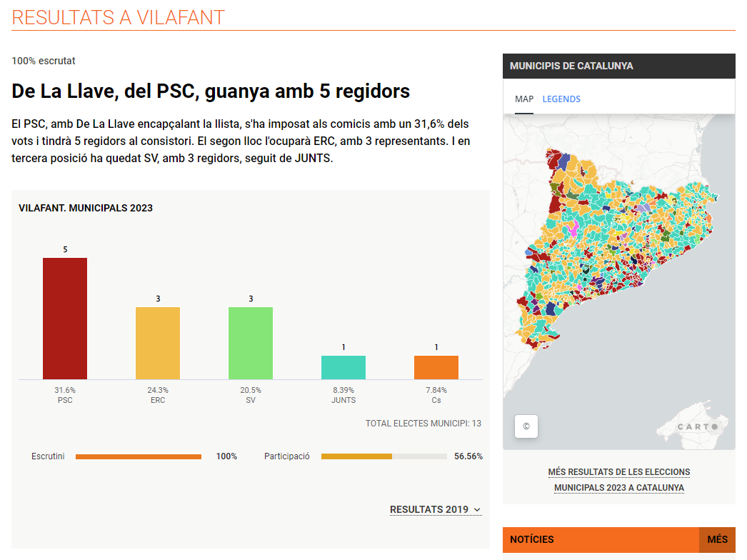747x560 pixels.
Task: Click the '100% escrutat' text
Action: point(44,61)
